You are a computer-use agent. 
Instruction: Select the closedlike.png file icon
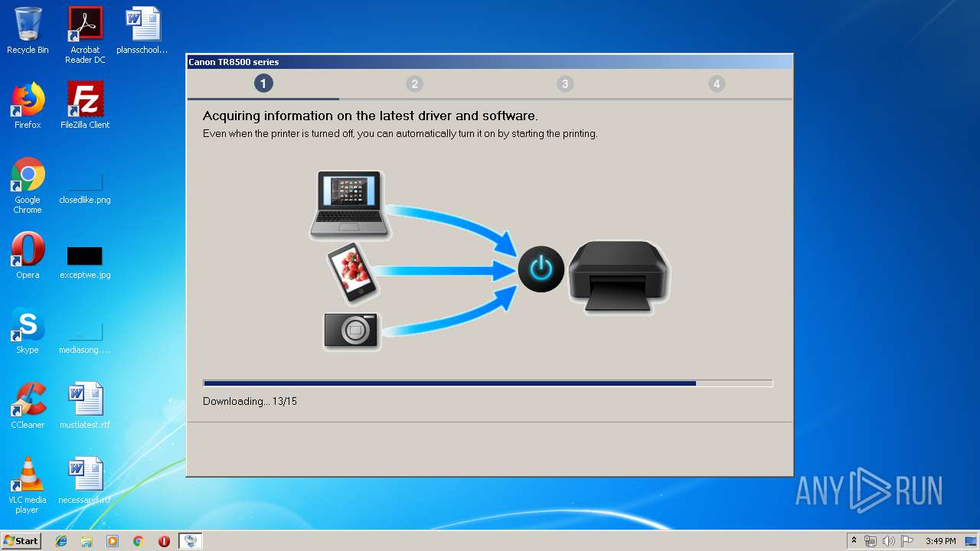pyautogui.click(x=85, y=189)
